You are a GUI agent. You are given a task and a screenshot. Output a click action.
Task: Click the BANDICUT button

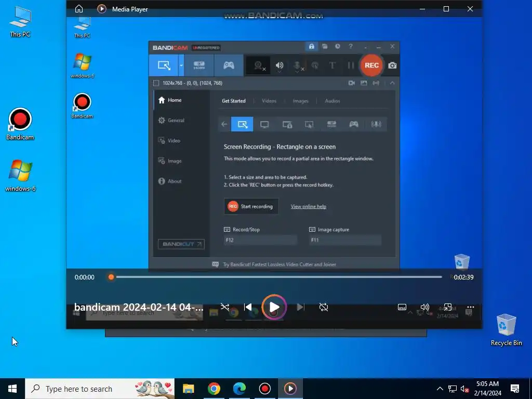coord(181,244)
